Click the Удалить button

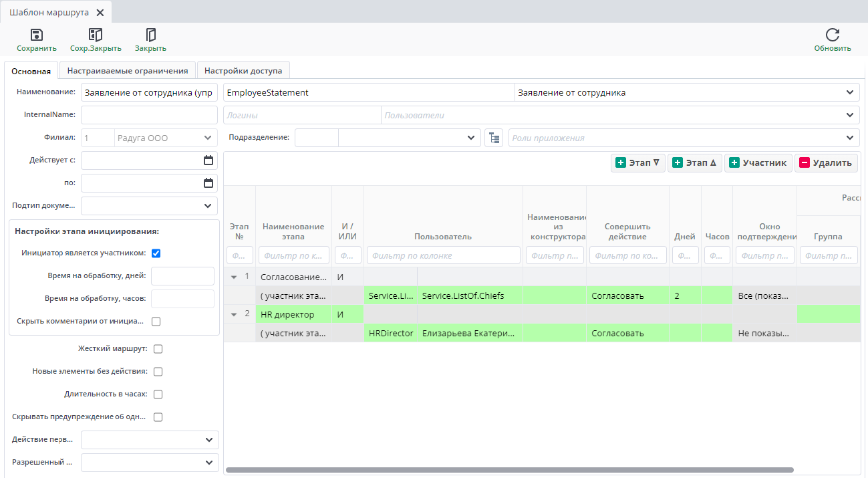coord(826,163)
